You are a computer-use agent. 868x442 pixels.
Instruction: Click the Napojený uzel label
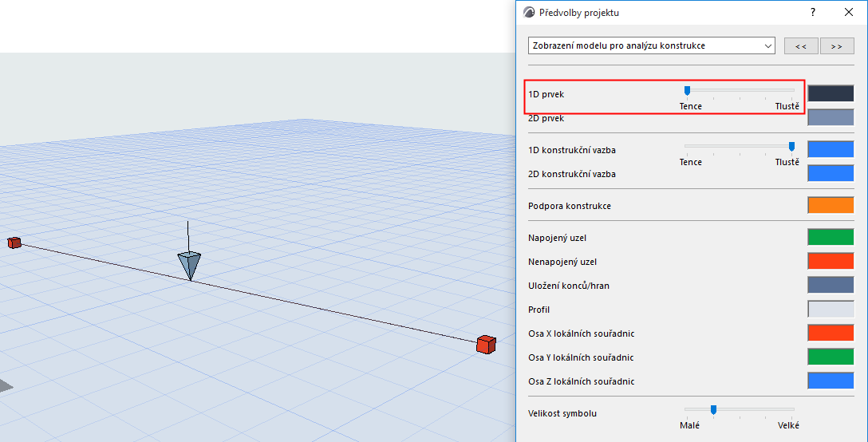[558, 239]
